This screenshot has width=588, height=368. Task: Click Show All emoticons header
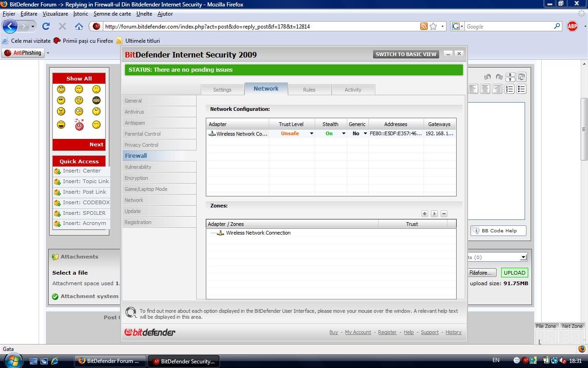79,79
